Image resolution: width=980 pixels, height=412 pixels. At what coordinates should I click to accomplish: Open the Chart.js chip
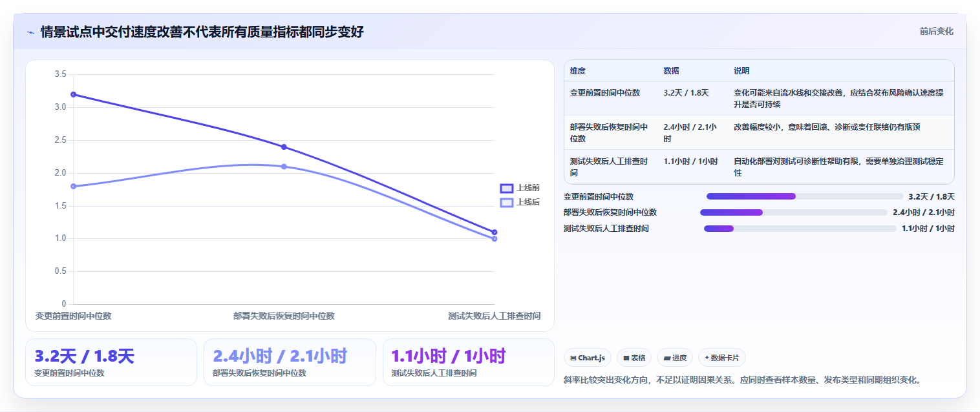[x=588, y=358]
